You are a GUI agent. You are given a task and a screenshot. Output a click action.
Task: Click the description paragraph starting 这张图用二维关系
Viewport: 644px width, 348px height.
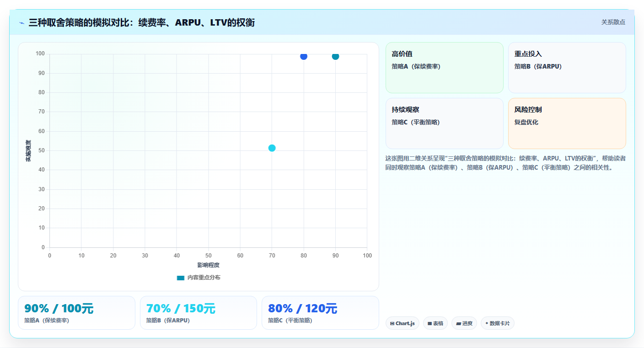tap(505, 163)
